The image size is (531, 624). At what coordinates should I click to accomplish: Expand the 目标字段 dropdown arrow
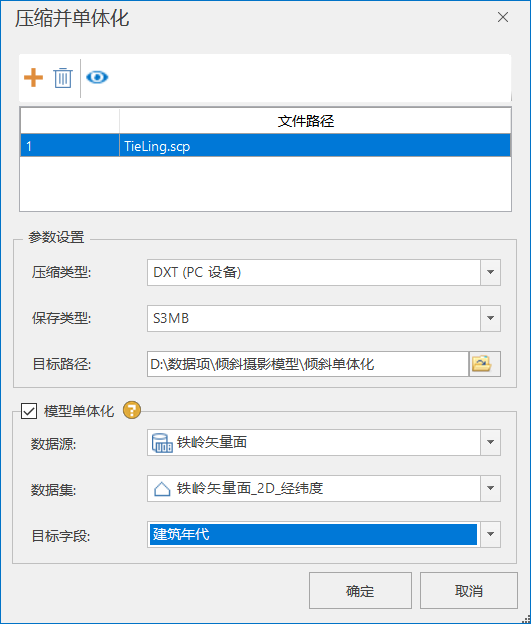(x=490, y=534)
